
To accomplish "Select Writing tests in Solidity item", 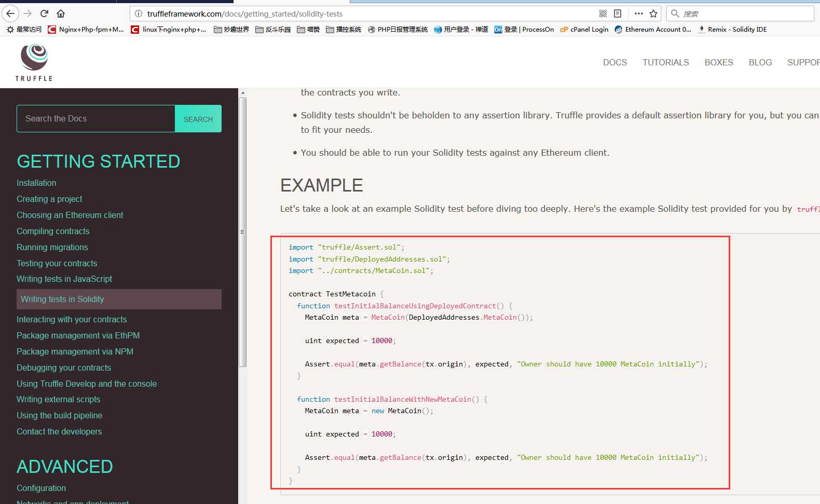I will coord(119,299).
